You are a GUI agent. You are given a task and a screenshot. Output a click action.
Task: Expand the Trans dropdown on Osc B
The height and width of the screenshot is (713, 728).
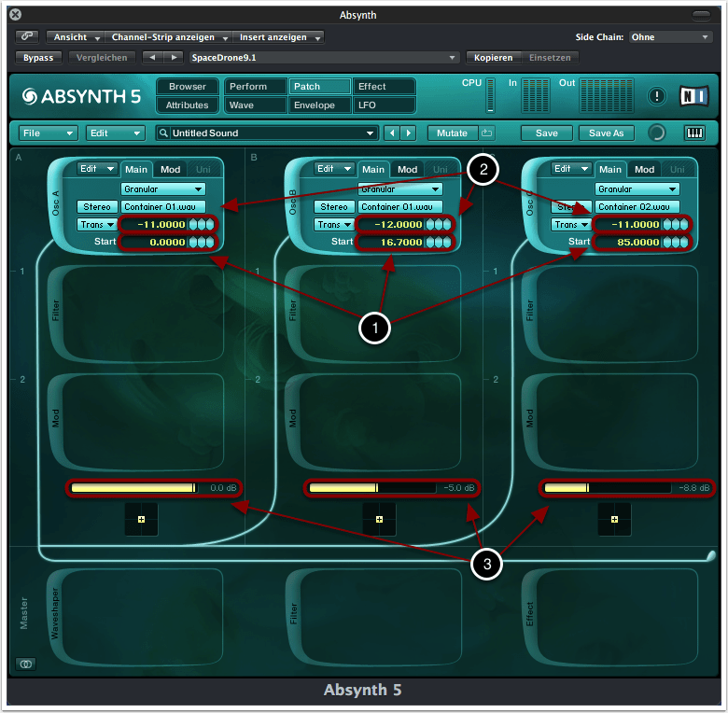pyautogui.click(x=334, y=225)
